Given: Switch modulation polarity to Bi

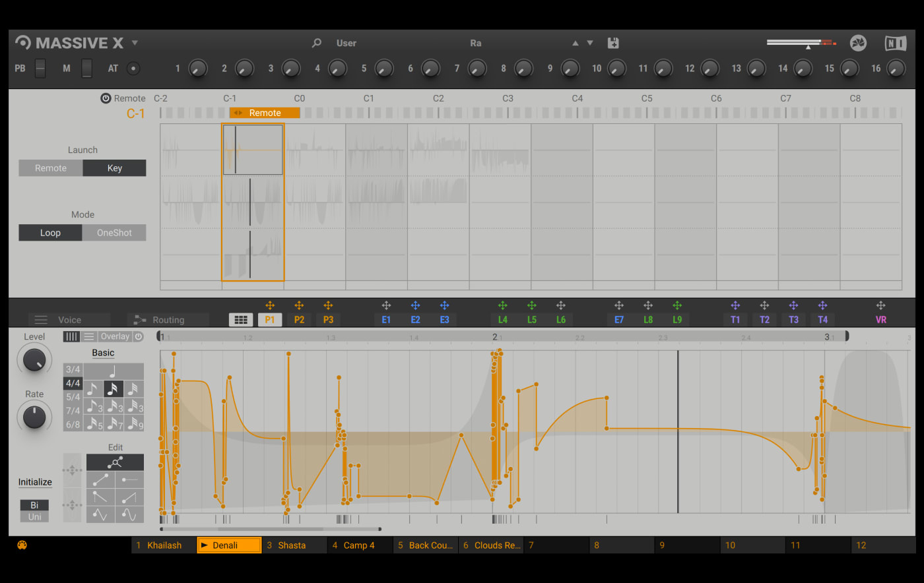Looking at the screenshot, I should [x=34, y=505].
